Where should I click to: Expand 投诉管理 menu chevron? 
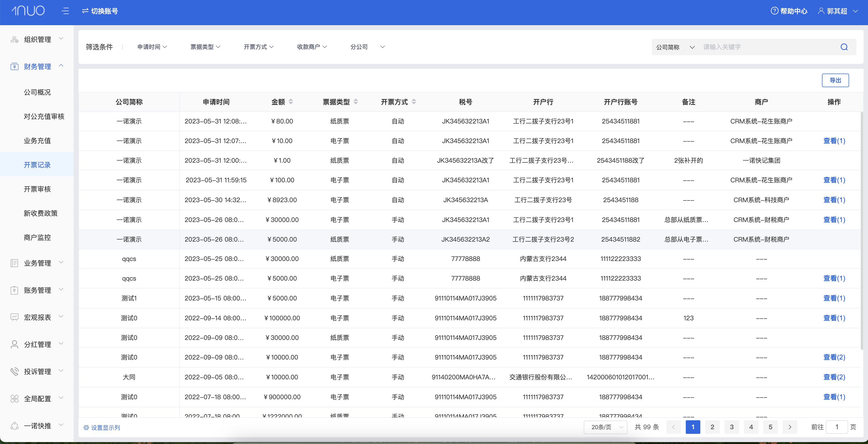pyautogui.click(x=61, y=370)
